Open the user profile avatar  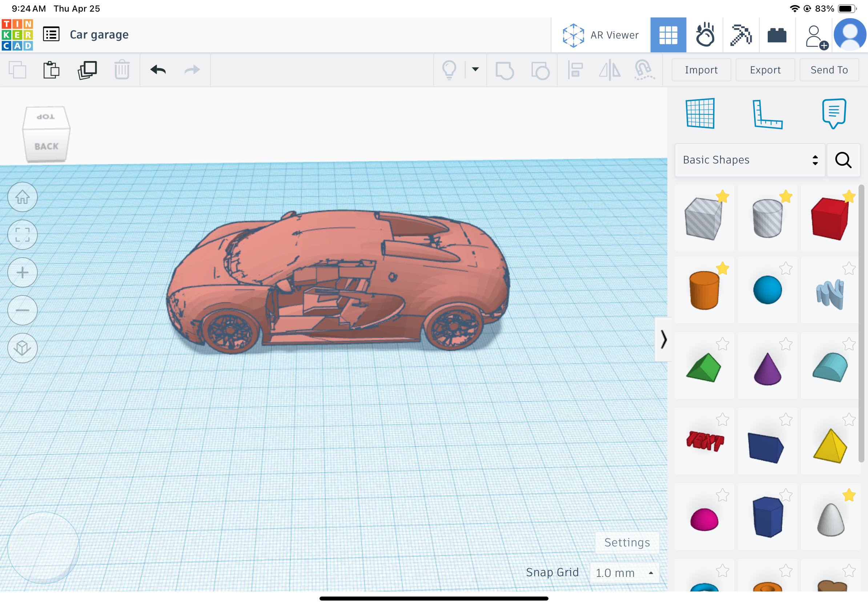tap(850, 35)
